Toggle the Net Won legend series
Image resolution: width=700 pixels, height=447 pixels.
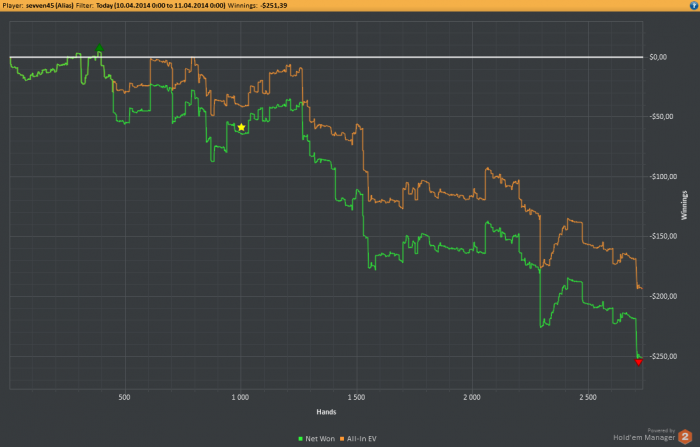tap(316, 439)
